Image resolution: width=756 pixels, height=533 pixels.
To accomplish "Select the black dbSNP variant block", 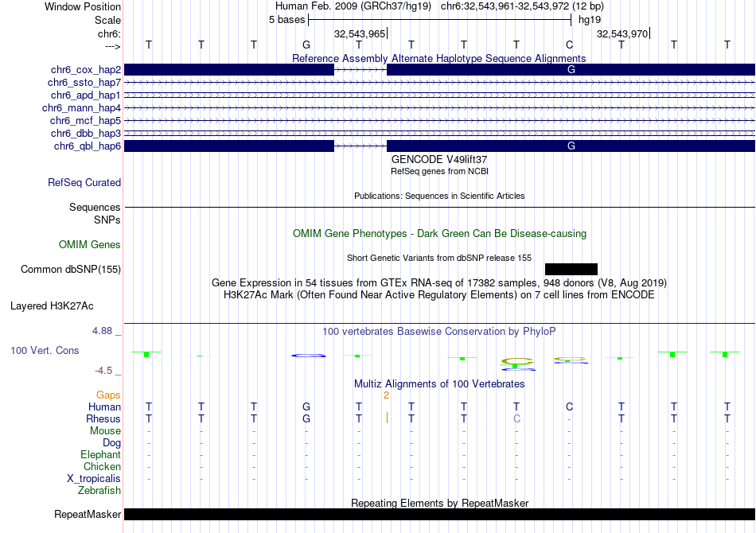I will point(571,270).
